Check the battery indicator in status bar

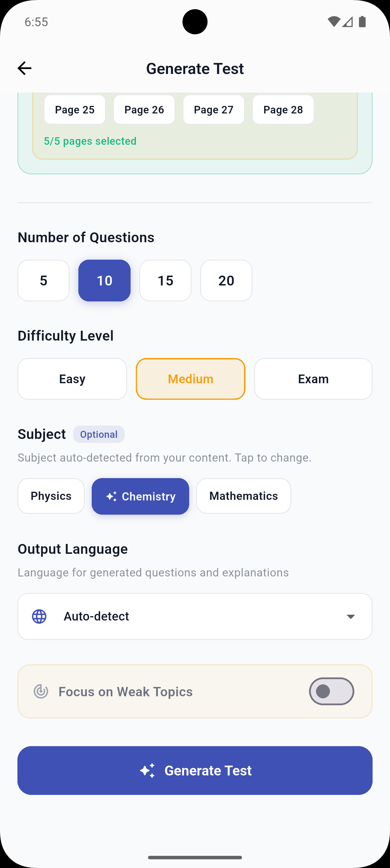click(x=362, y=21)
